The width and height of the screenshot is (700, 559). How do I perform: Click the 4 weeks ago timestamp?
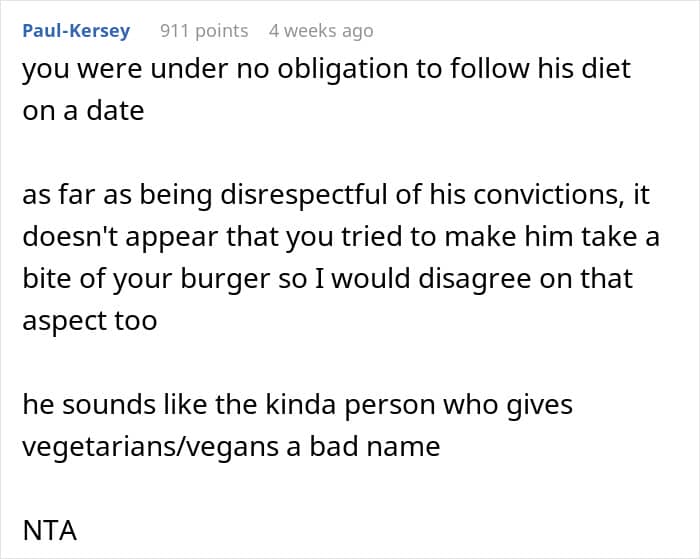tap(321, 31)
